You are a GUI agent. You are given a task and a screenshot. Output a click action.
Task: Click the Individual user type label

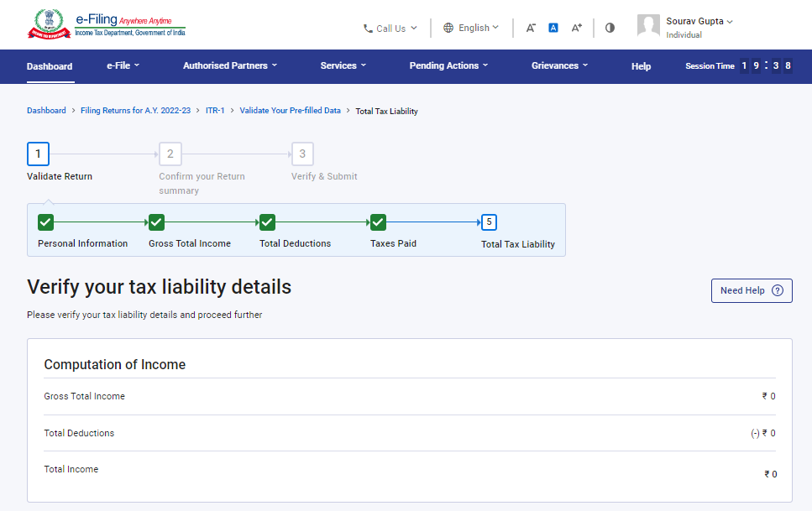684,34
